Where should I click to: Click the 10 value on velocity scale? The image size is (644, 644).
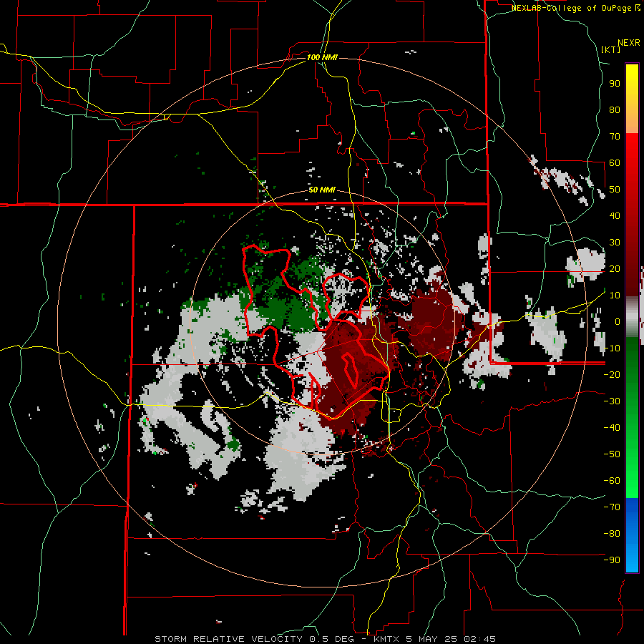tap(615, 296)
